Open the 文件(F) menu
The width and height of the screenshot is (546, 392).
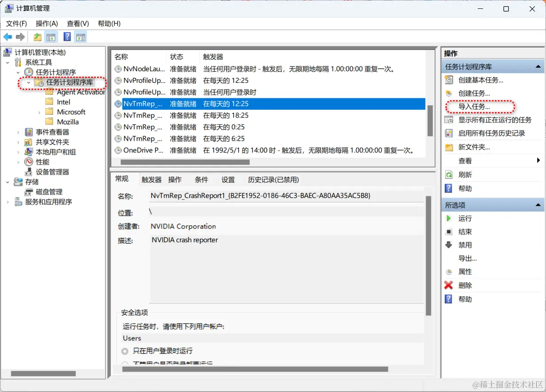16,23
